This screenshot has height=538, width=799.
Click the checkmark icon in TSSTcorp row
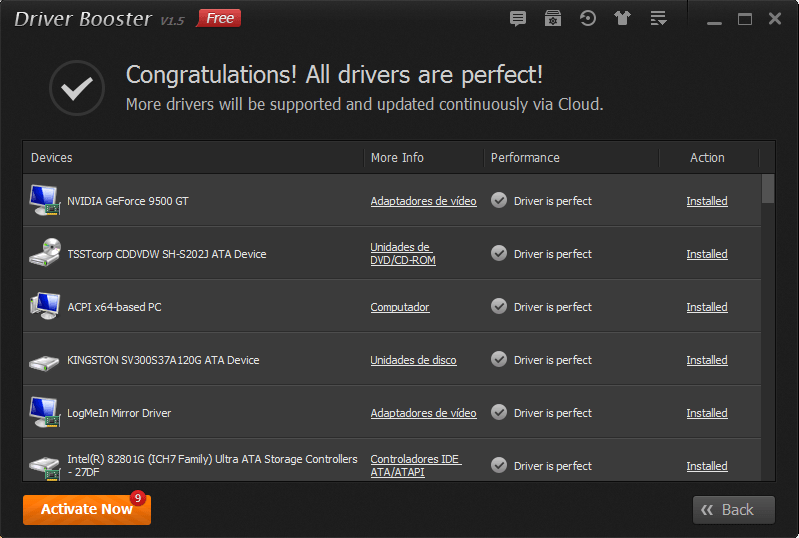pyautogui.click(x=499, y=253)
